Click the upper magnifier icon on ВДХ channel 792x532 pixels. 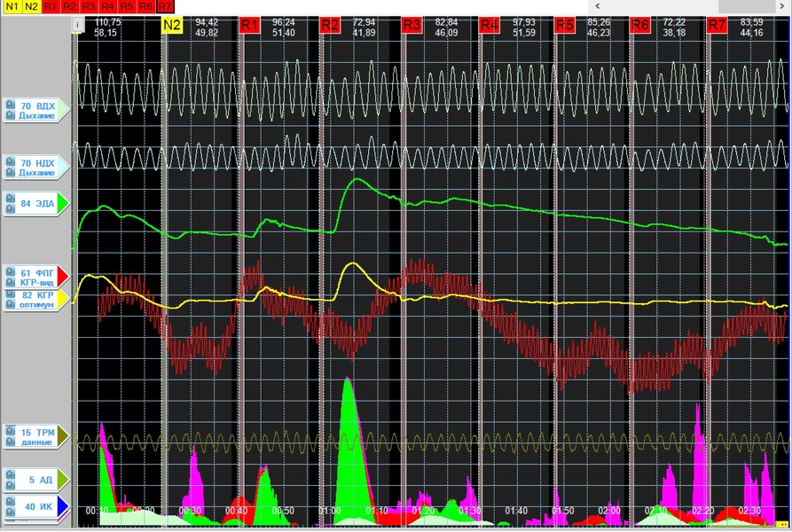pyautogui.click(x=10, y=106)
